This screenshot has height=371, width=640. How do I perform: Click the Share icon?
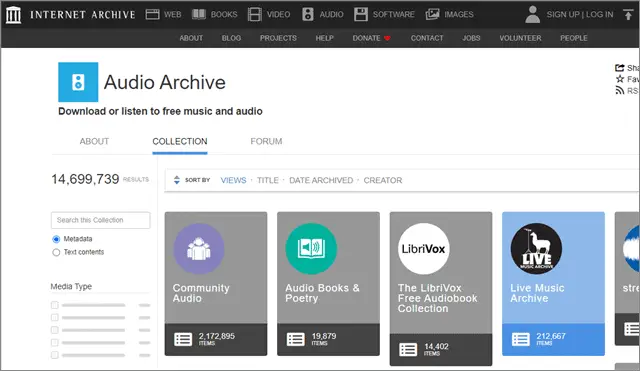pyautogui.click(x=620, y=68)
